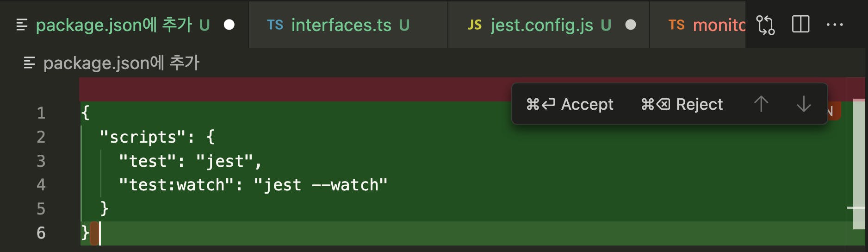This screenshot has width=868, height=252.
Task: Click the package.json에 추가 breadcrumb label
Action: (121, 63)
